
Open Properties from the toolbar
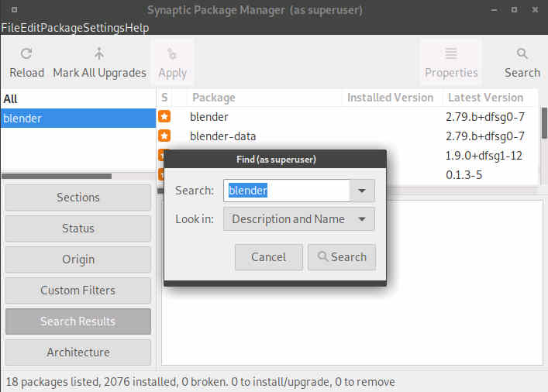[x=451, y=62]
